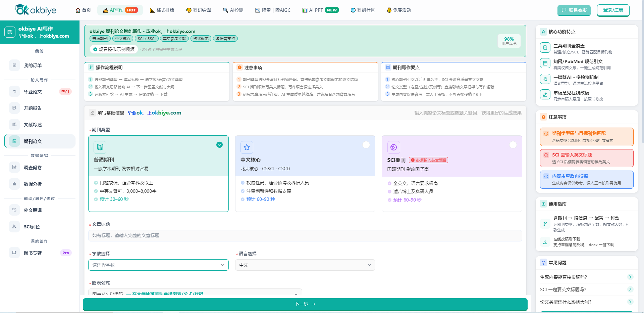Select the 中文核心 journal type radio
This screenshot has width=644, height=313.
pos(366,145)
